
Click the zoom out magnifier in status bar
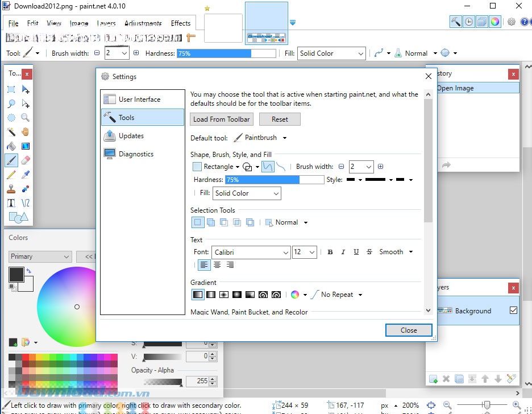[447, 405]
